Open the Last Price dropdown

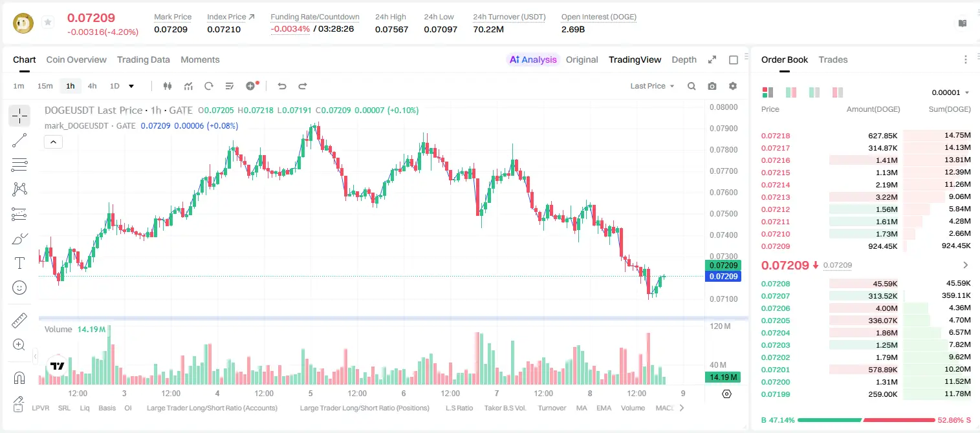click(652, 86)
